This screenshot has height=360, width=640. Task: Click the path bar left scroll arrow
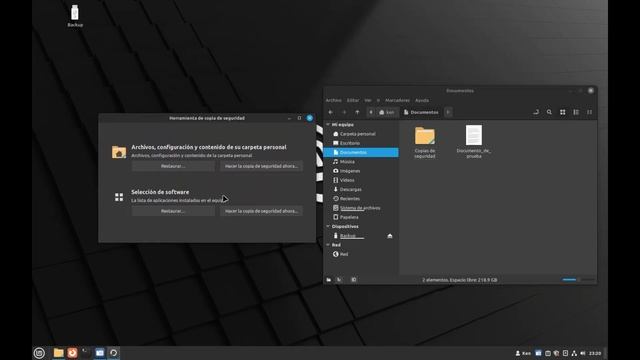pyautogui.click(x=371, y=112)
